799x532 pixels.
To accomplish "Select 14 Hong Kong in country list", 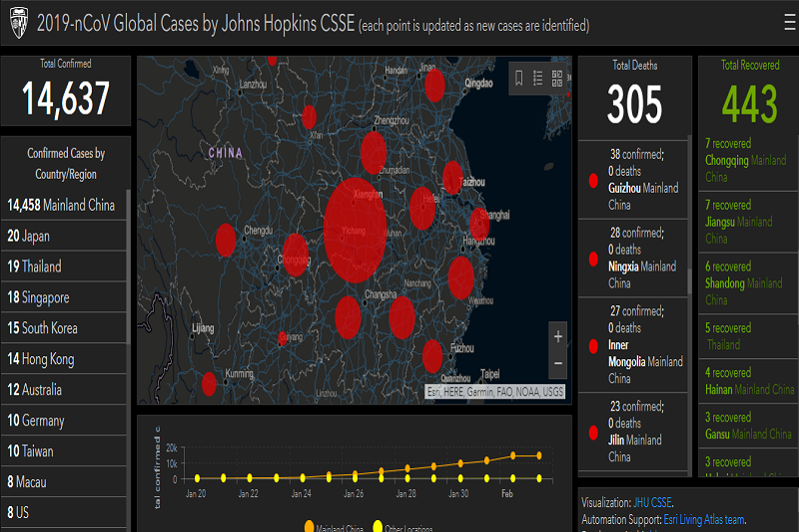I will [63, 359].
